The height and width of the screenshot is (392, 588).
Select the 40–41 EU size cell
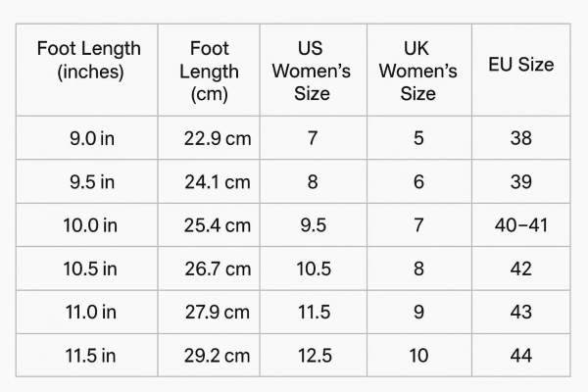click(520, 225)
